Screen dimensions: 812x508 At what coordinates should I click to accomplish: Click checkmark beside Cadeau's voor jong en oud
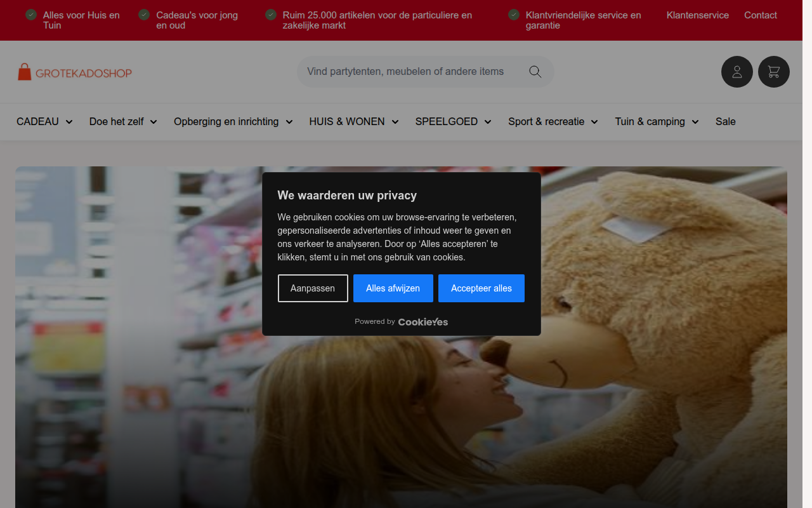tap(144, 15)
